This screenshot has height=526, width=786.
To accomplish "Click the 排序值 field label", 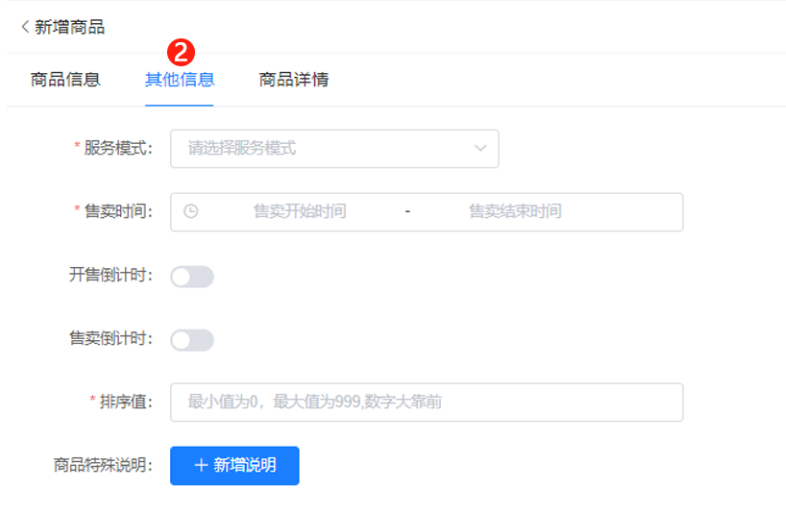I will tap(126, 402).
